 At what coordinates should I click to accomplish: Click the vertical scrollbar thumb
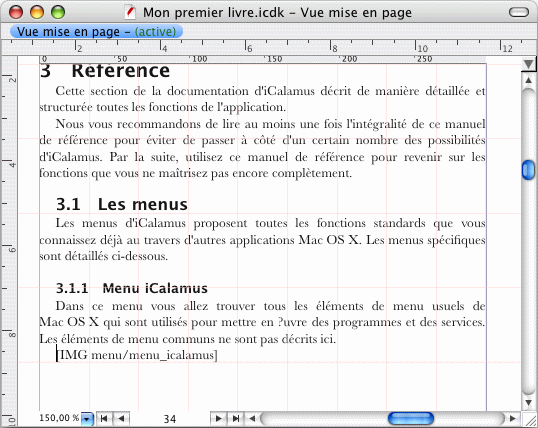528,170
